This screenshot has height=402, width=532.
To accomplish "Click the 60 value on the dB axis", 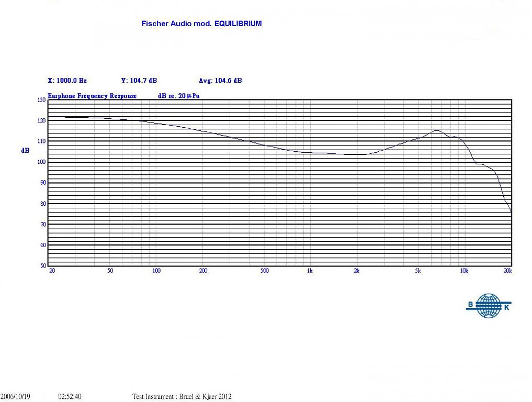I will pyautogui.click(x=43, y=245).
